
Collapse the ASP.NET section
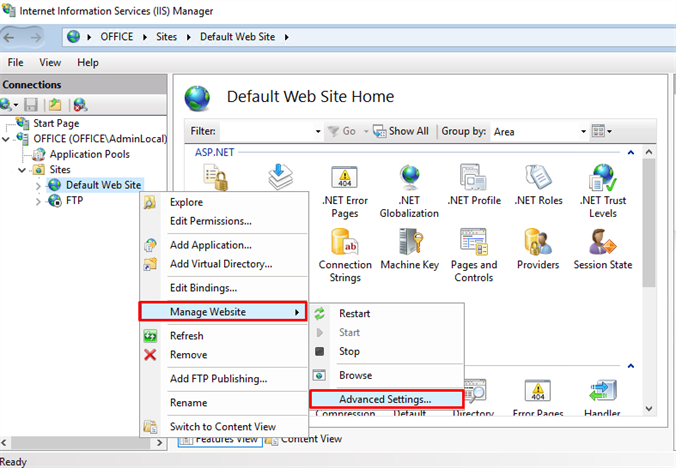pyautogui.click(x=631, y=153)
